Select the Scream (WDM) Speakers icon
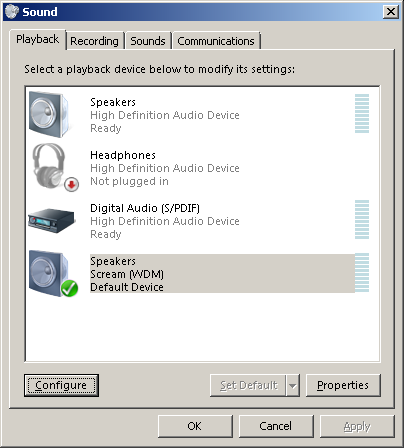This screenshot has height=448, width=404. (x=53, y=274)
